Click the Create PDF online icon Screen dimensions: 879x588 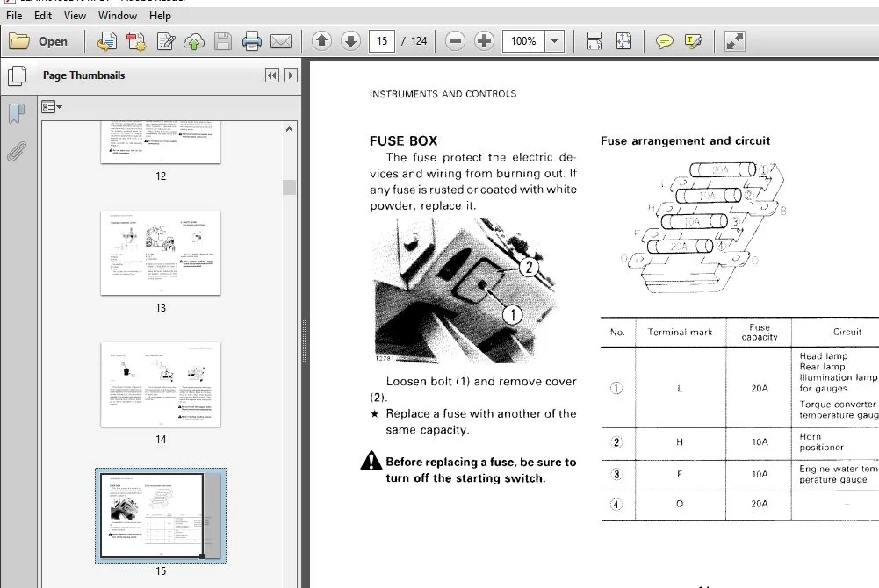[106, 41]
